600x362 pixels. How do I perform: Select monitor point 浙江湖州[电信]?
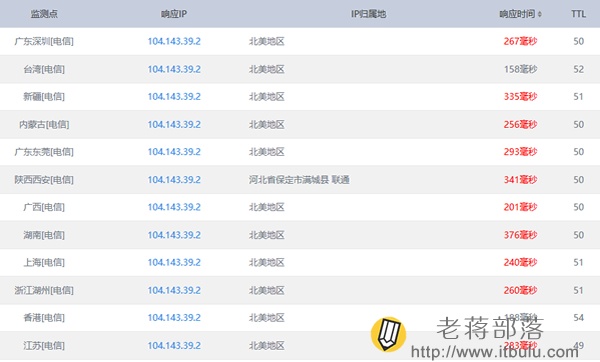click(44, 290)
